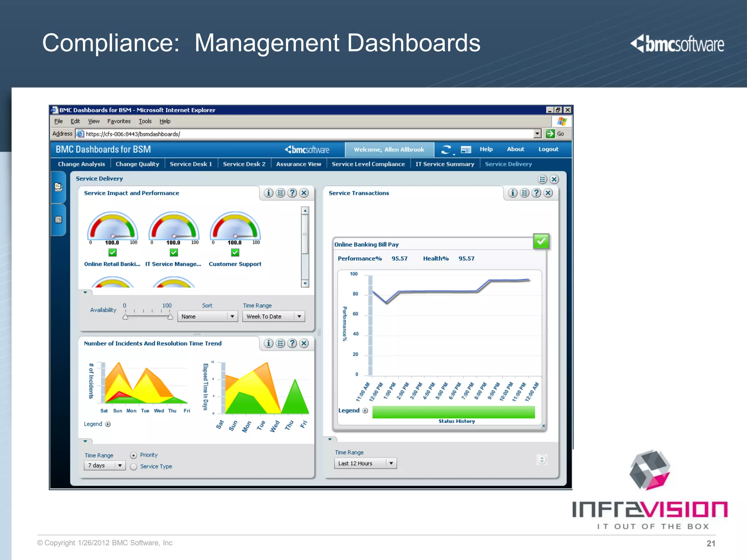
Task: Click left handle of the Availability slider
Action: click(x=125, y=316)
